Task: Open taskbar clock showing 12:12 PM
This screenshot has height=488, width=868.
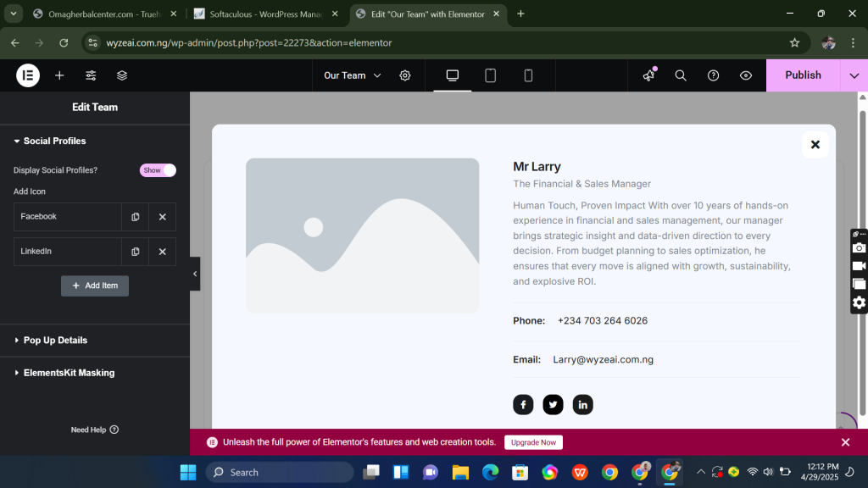Action: pos(819,472)
